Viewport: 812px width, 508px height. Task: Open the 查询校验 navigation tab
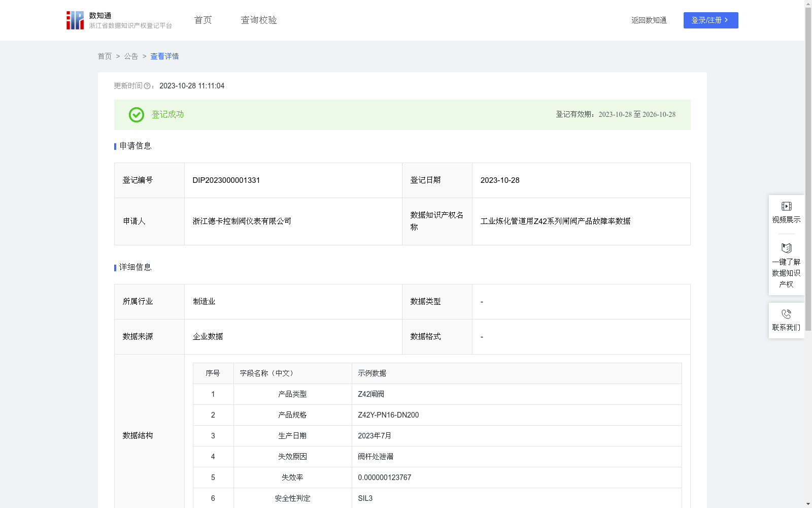pyautogui.click(x=259, y=20)
